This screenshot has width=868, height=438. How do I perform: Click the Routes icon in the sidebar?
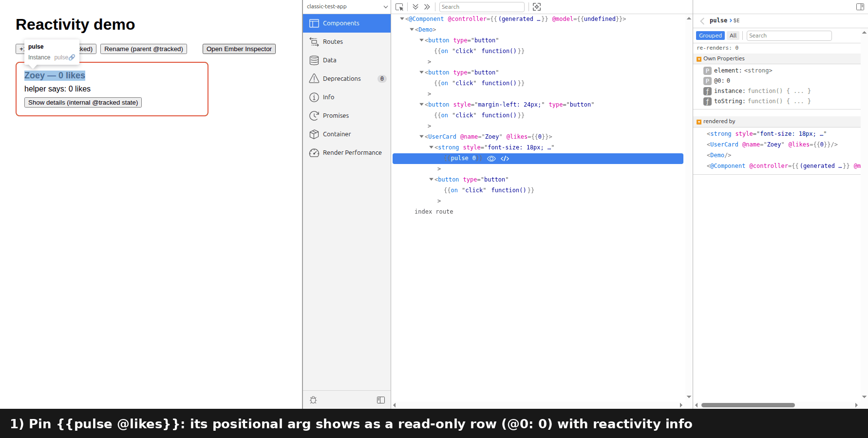tap(314, 42)
